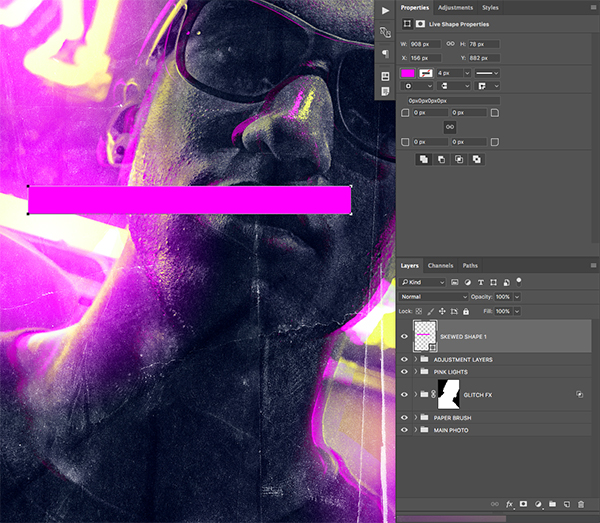The image size is (600, 523).
Task: Open the Properties panel menu
Action: point(593,7)
